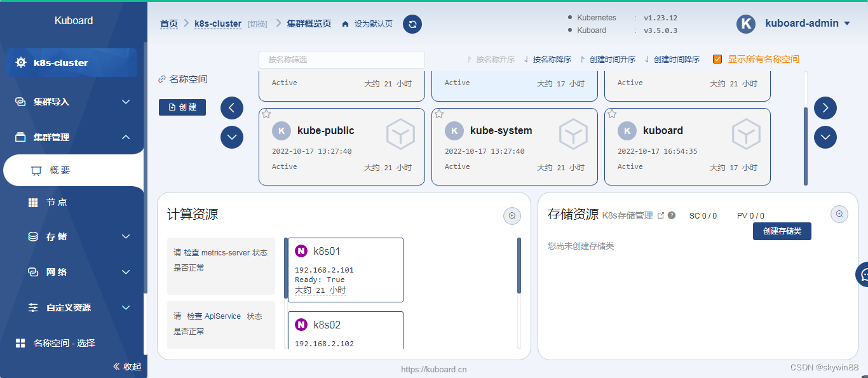Viewport: 868px width, 378px height.
Task: Click the k8s-cluster gear icon in sidebar
Action: pos(21,62)
